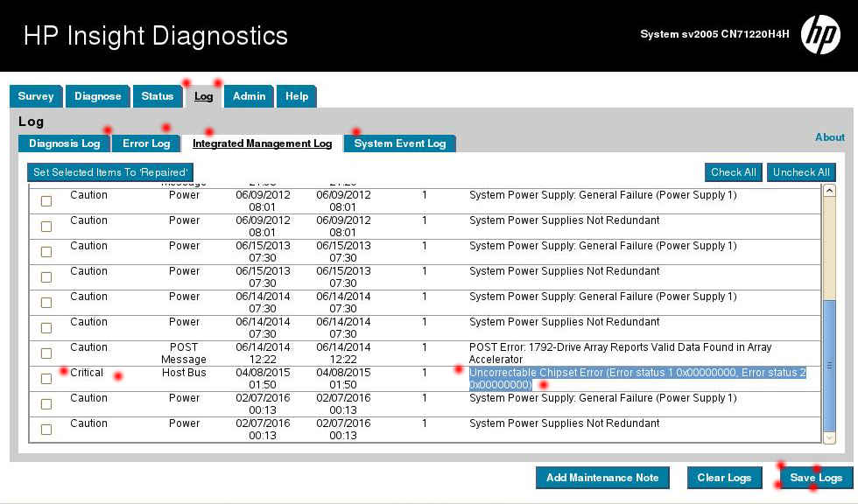Click the Check All button

click(x=734, y=172)
